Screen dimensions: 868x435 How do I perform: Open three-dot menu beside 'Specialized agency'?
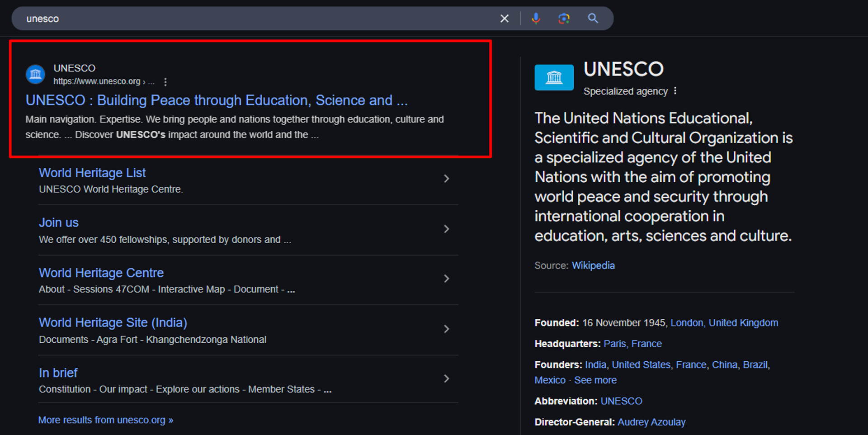pos(675,91)
